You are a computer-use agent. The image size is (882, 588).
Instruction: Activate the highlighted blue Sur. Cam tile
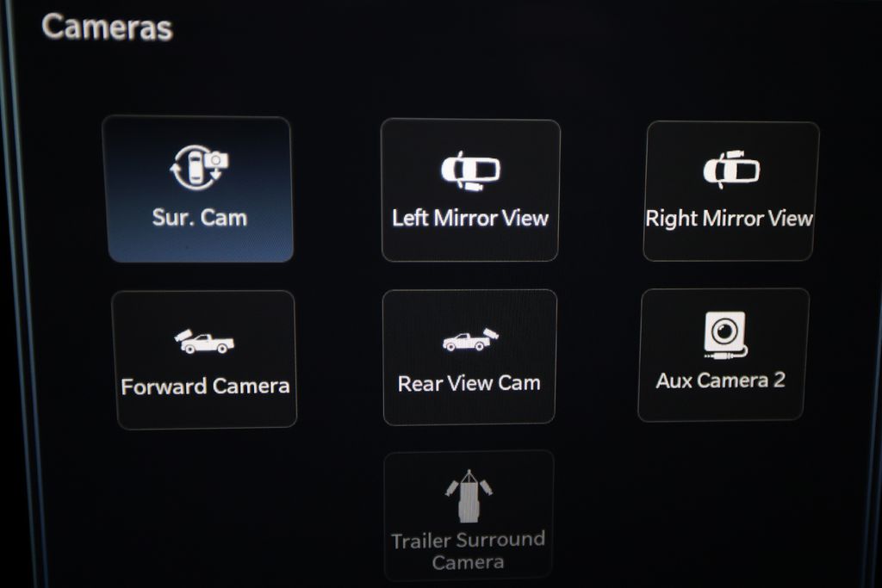198,189
